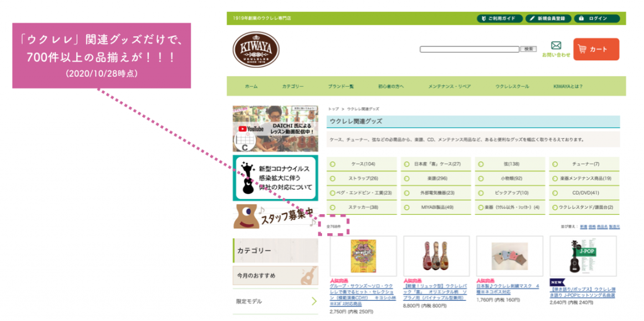Click the スタッフ募集中 banner
Image resolution: width=644 pixels, height=321 pixels.
click(x=275, y=215)
